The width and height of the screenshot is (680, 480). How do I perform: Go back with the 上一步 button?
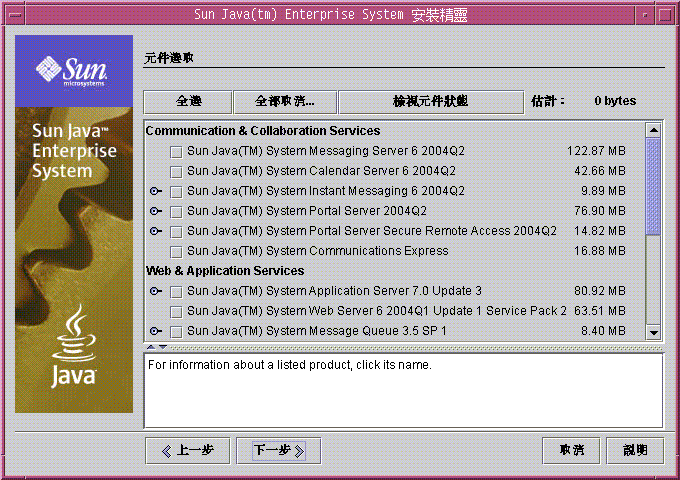point(187,451)
